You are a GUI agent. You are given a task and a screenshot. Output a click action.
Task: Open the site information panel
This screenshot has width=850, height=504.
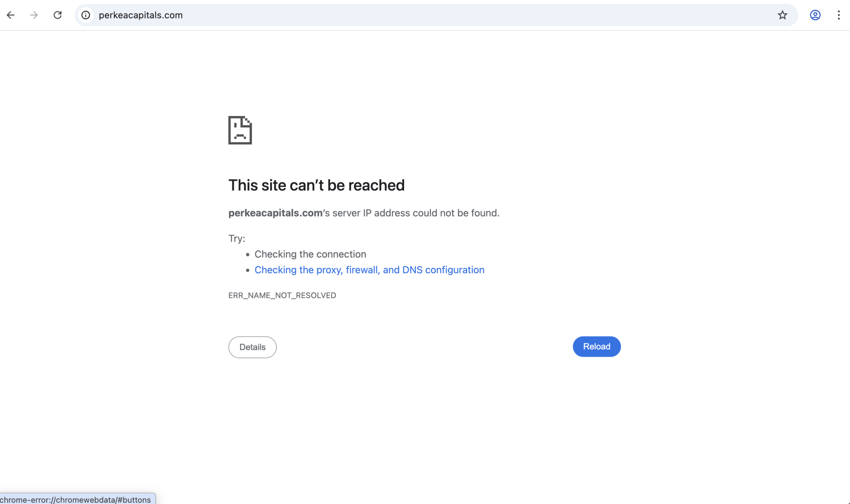tap(85, 15)
